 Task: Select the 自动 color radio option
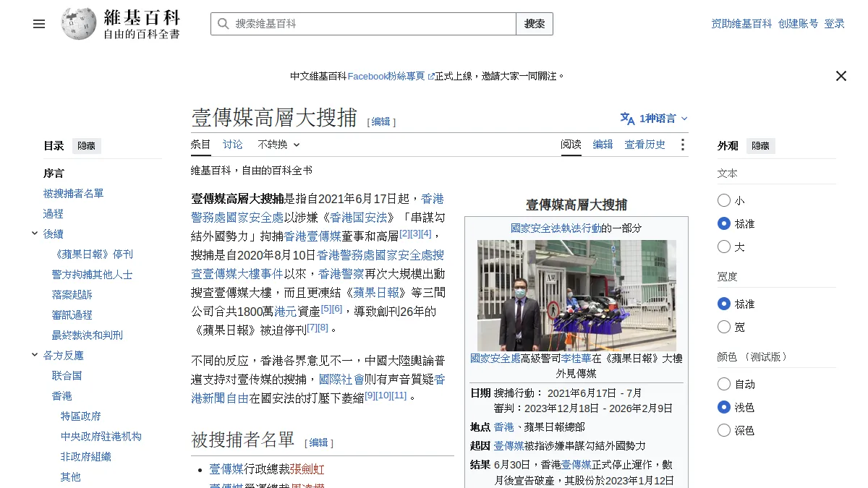pos(724,384)
